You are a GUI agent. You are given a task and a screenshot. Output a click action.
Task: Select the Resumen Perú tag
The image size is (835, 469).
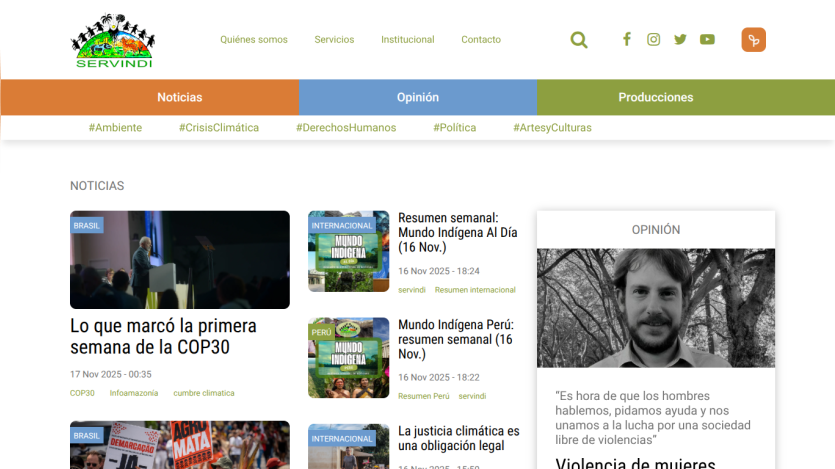tap(424, 396)
